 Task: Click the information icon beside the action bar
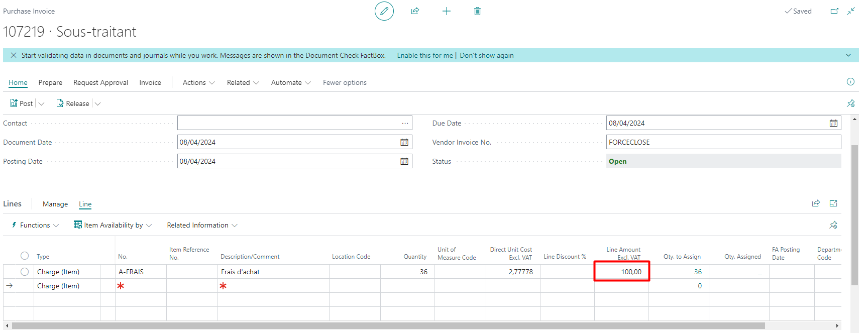pos(850,82)
